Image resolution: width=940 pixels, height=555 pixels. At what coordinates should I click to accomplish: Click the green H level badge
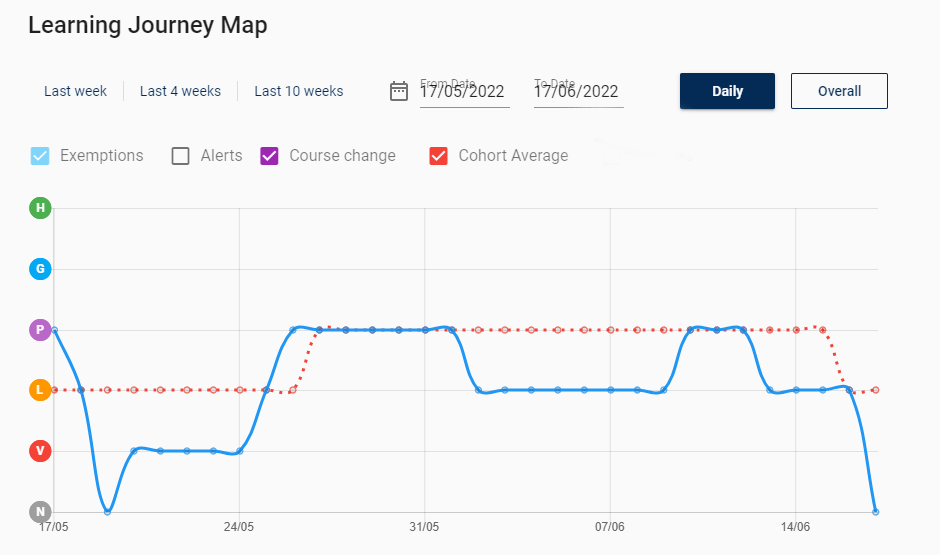point(40,208)
